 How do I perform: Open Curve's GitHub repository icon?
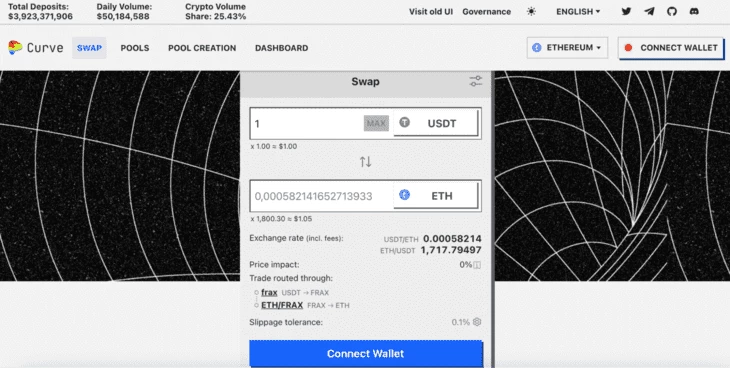click(x=671, y=12)
